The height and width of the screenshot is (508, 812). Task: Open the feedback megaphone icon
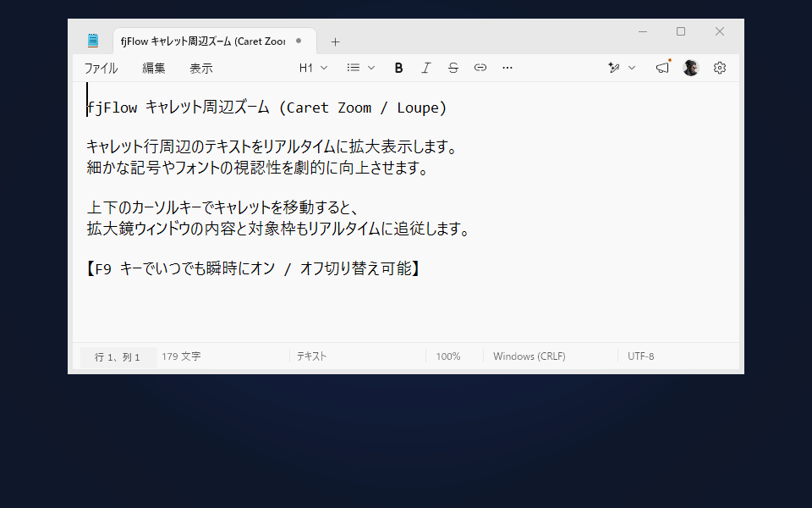(x=663, y=68)
